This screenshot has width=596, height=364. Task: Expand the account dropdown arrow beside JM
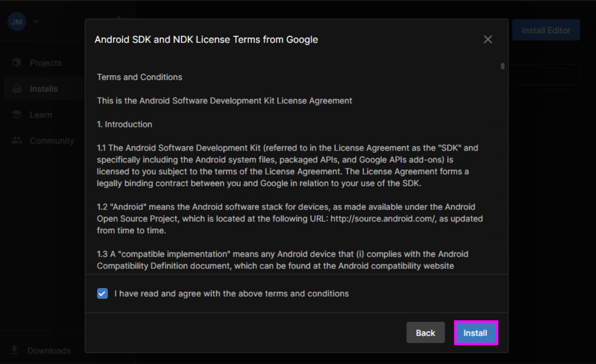click(36, 22)
